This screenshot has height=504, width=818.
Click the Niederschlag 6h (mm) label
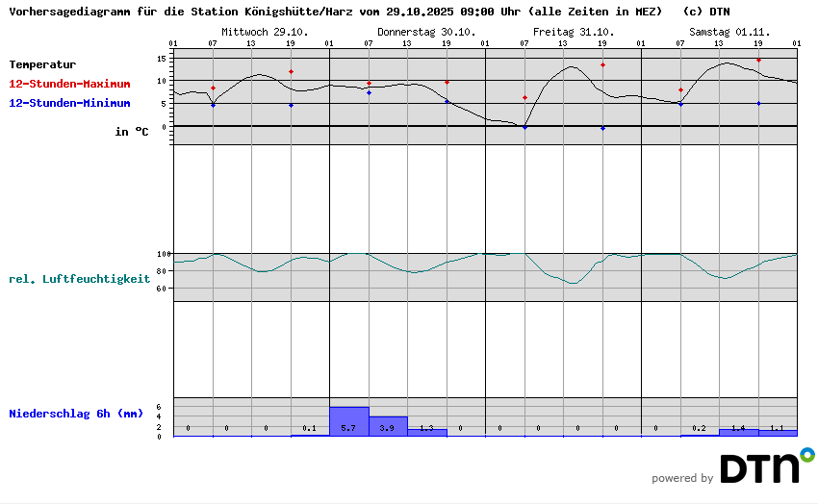coord(76,414)
